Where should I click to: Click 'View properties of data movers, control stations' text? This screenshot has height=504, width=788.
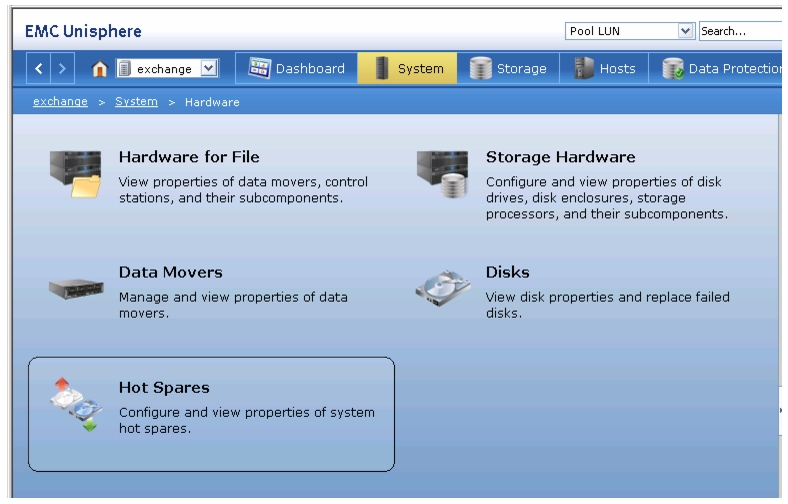243,189
